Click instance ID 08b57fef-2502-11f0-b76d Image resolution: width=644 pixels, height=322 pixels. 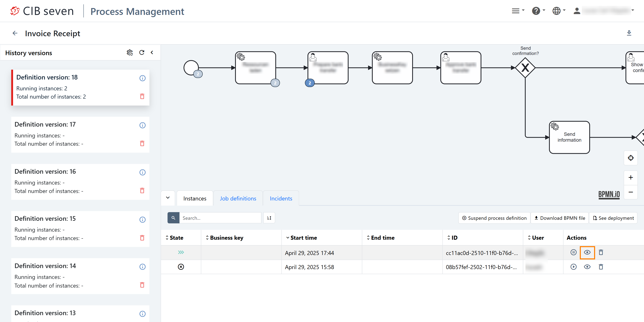[x=481, y=267]
